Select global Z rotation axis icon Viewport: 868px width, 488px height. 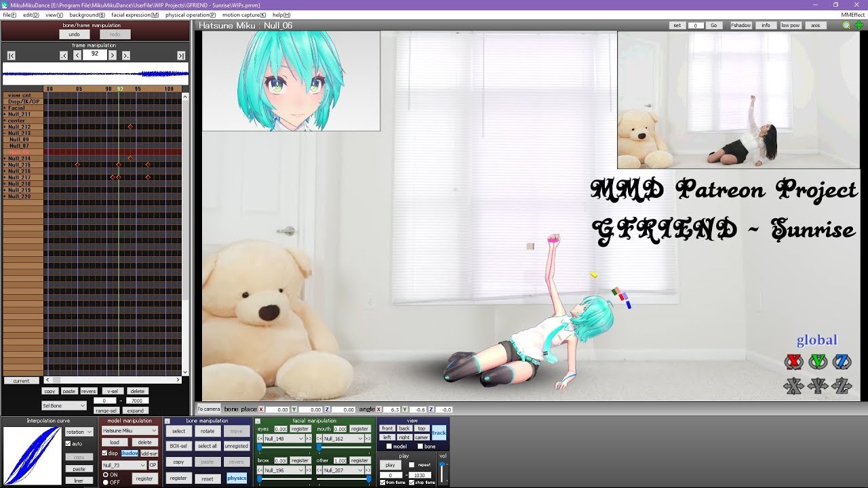pyautogui.click(x=842, y=362)
